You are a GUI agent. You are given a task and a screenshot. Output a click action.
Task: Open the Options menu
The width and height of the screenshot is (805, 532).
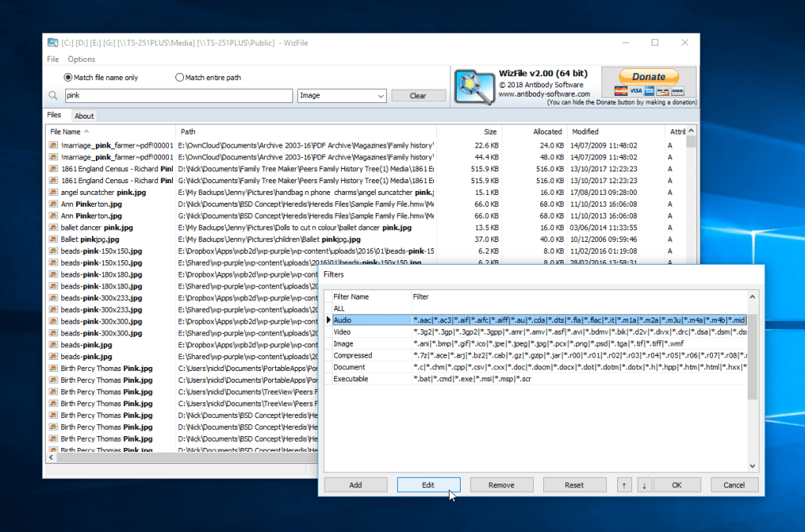[81, 59]
